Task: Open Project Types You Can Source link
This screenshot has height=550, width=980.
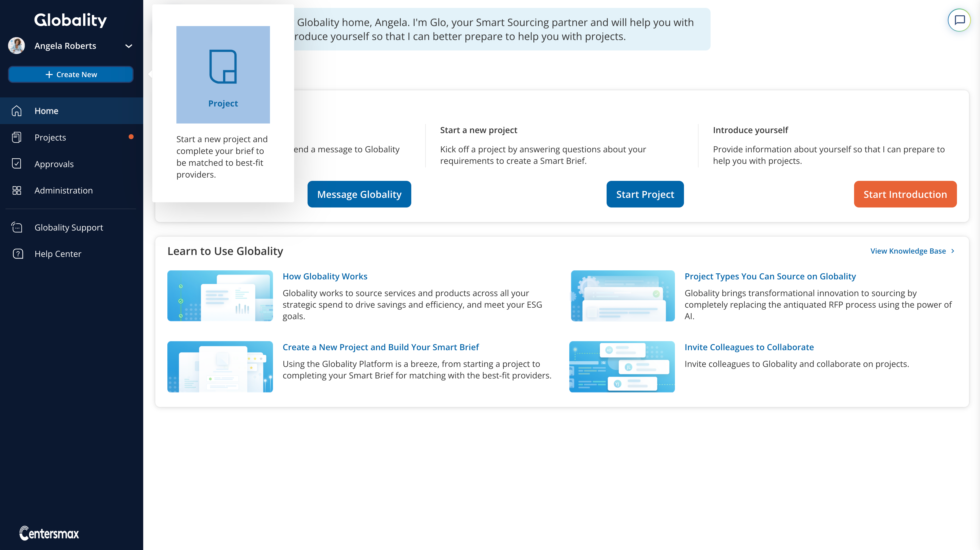Action: point(770,276)
